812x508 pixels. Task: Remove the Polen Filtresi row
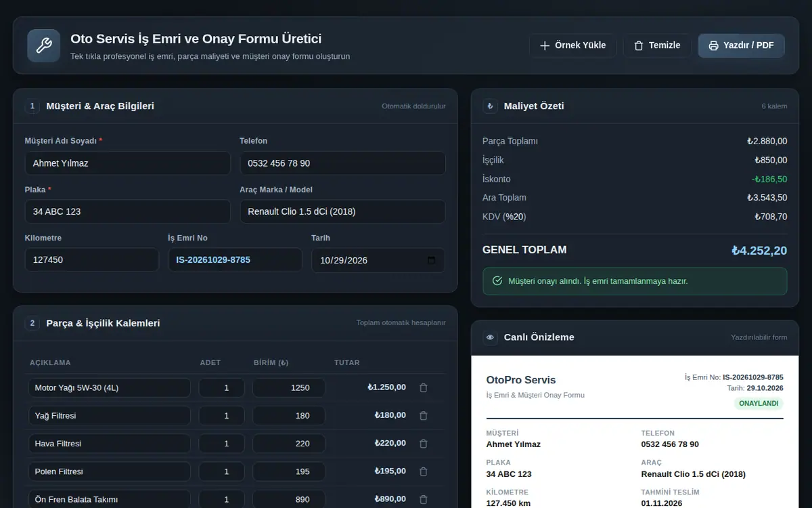(424, 471)
